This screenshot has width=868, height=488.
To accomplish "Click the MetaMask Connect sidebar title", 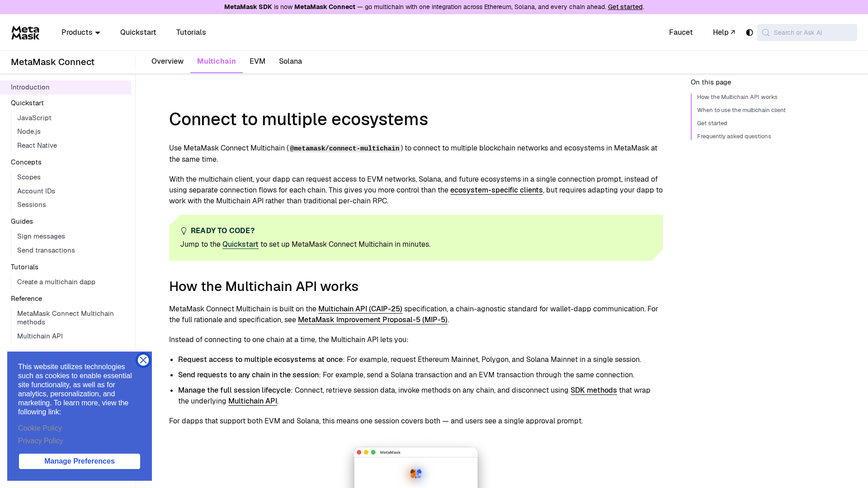I will point(52,62).
